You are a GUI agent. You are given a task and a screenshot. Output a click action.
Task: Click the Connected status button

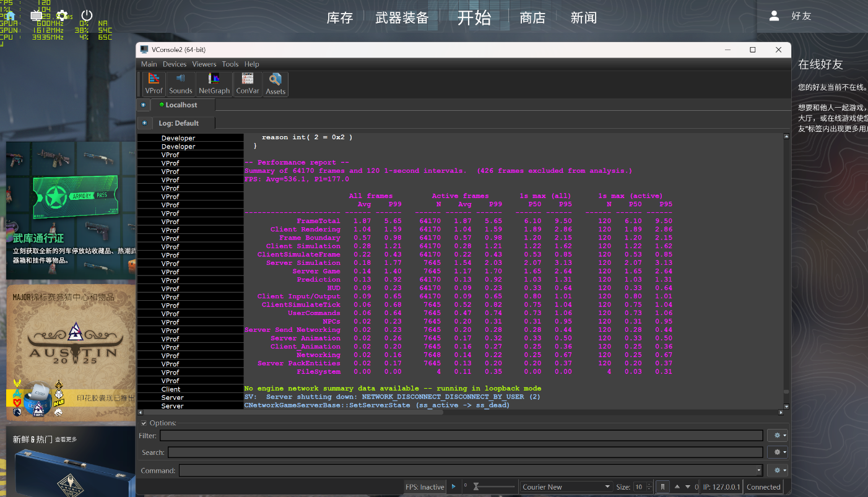click(x=763, y=487)
